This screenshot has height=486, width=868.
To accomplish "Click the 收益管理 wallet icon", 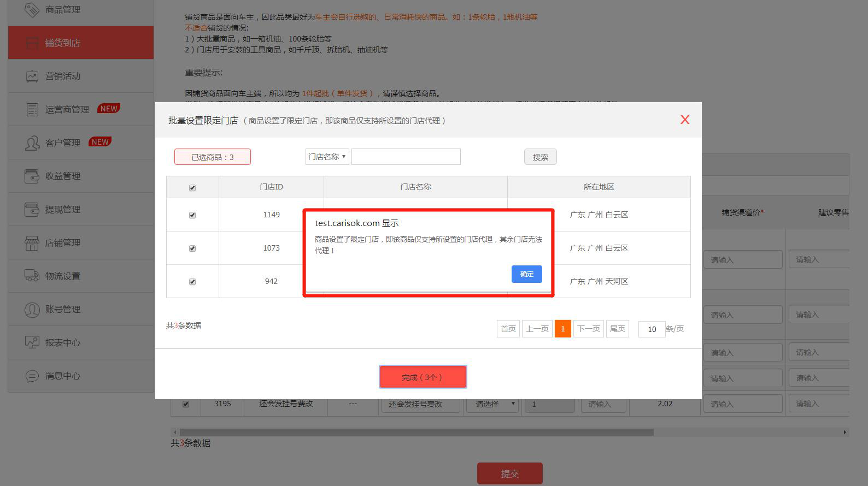I will pos(32,176).
